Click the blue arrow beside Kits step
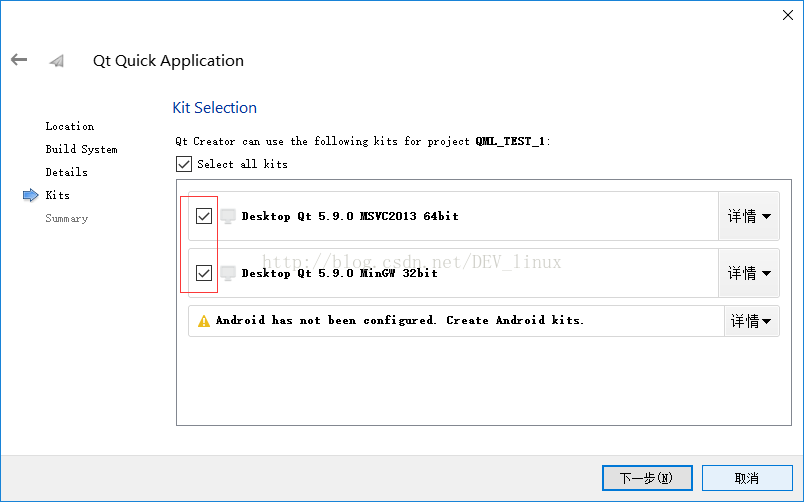 tap(30, 196)
